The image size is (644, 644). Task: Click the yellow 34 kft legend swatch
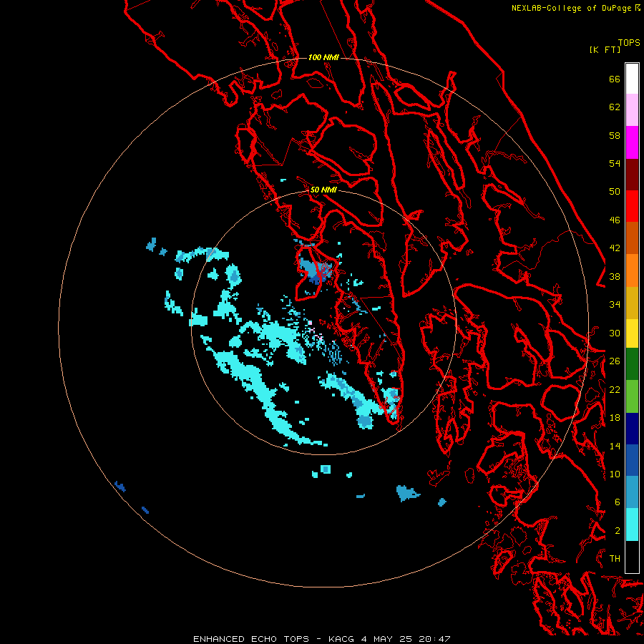632,333
